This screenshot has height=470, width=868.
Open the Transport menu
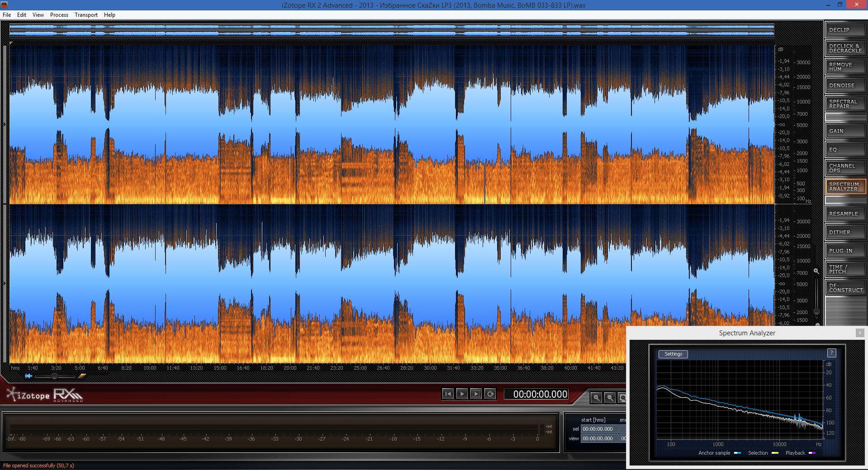86,15
